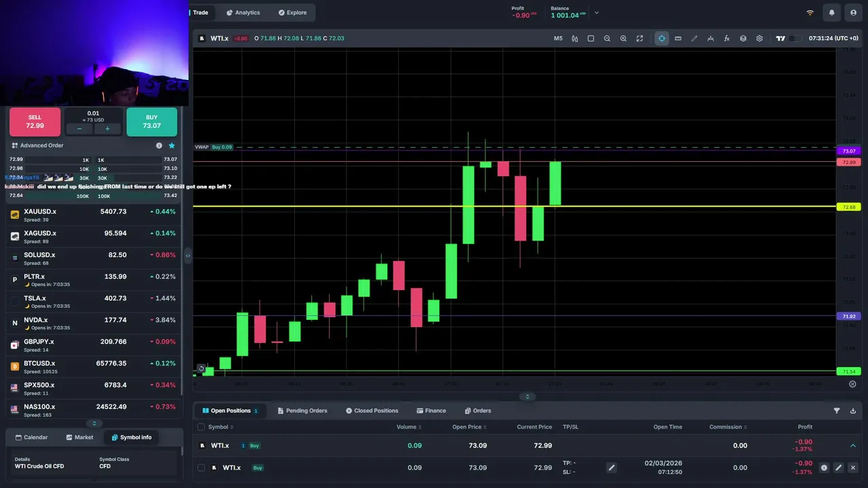Enter fullscreen chart mode
Image resolution: width=868 pixels, height=488 pixels.
[639, 39]
